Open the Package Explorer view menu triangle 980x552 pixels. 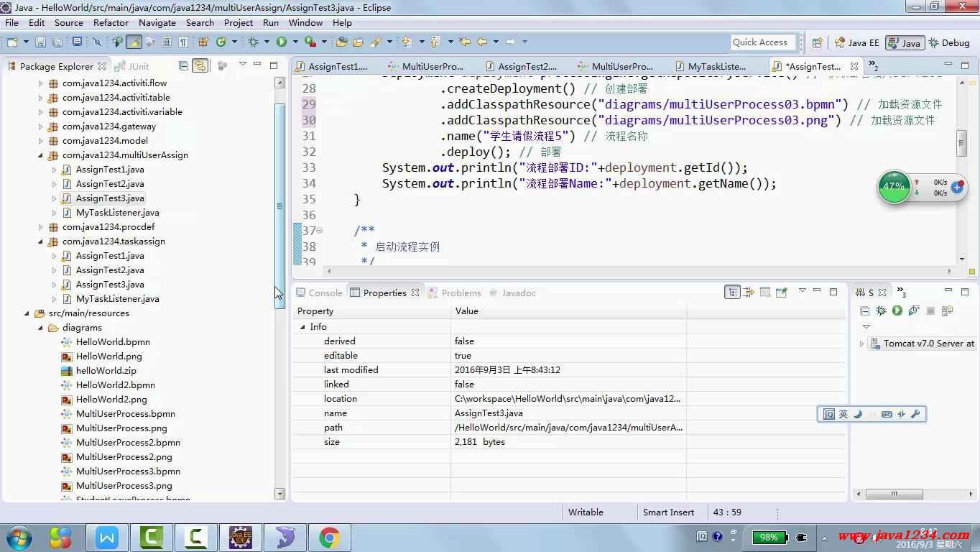(x=242, y=64)
